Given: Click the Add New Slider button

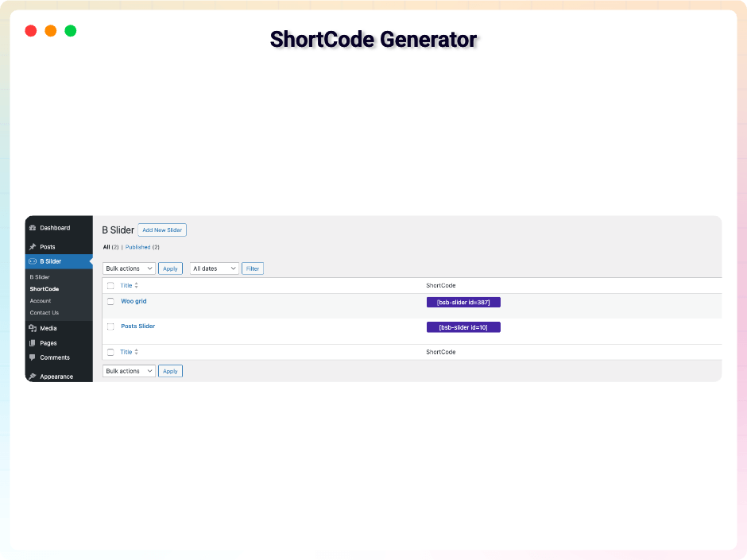Looking at the screenshot, I should (x=161, y=230).
